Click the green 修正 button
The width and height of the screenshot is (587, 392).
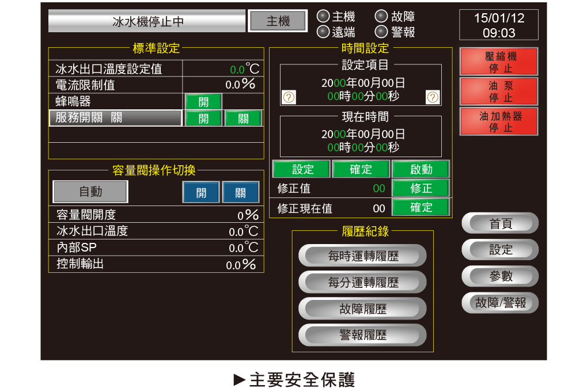[421, 188]
